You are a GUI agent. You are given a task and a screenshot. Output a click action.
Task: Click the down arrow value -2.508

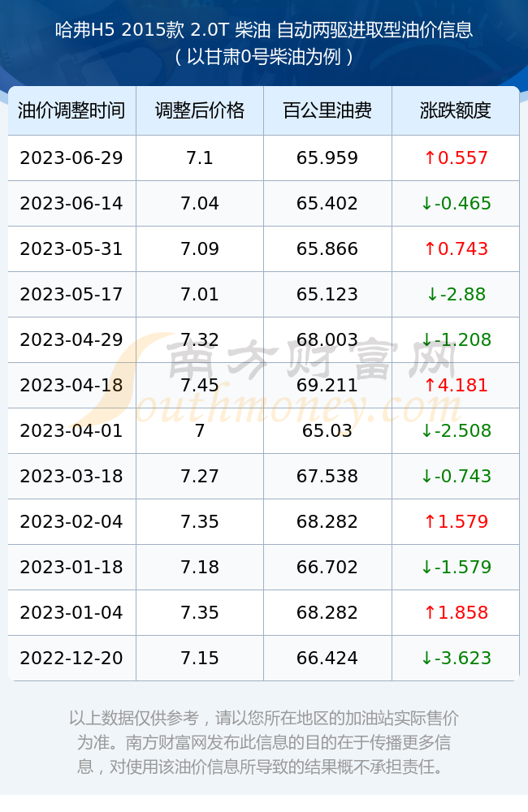tap(456, 431)
